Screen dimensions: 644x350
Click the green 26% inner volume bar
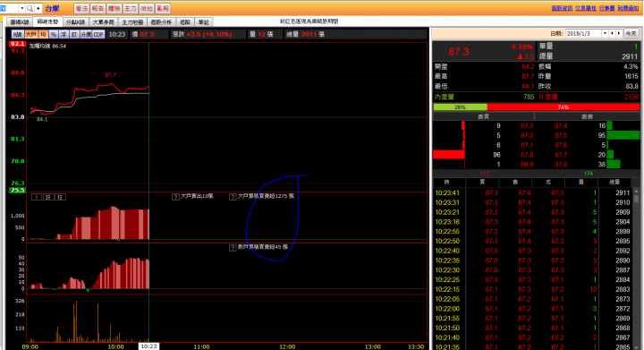click(460, 107)
